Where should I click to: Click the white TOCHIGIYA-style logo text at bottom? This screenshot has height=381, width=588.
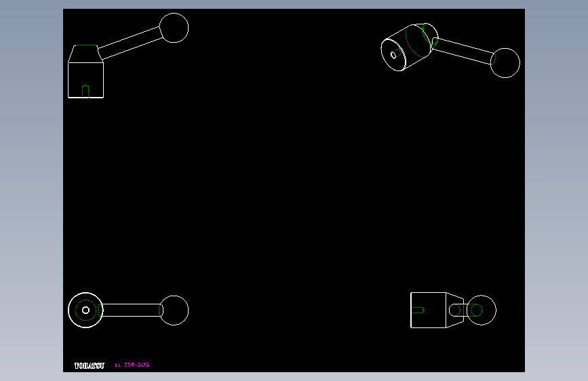[90, 365]
